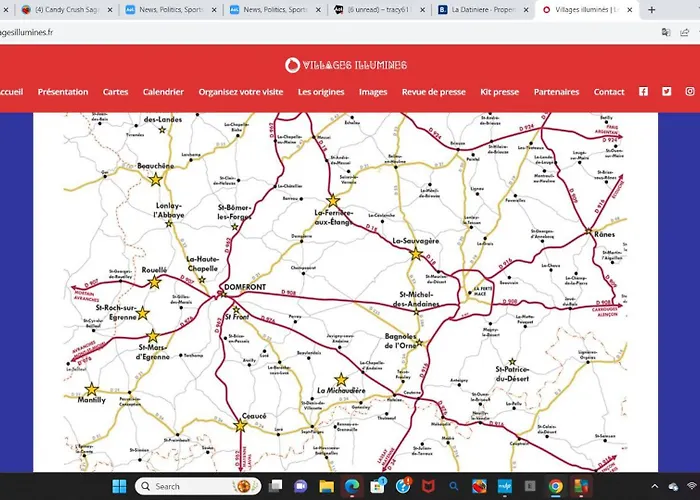Open File Explorer from the taskbar

(x=325, y=486)
